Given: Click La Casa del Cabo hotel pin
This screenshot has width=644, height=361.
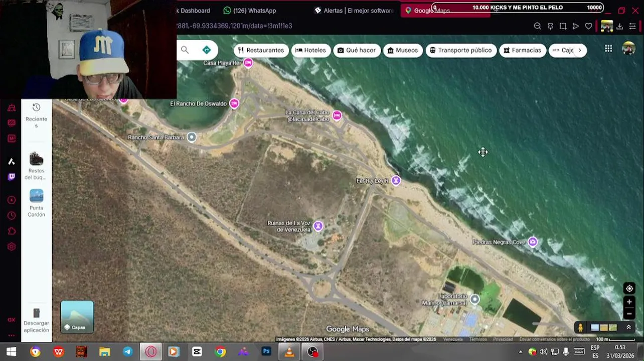Looking at the screenshot, I should tap(337, 116).
